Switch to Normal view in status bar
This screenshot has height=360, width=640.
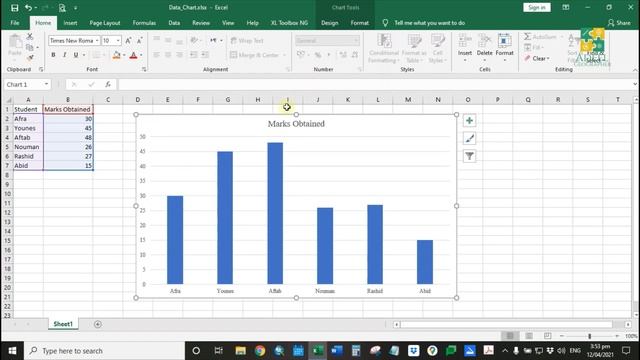[x=510, y=336]
